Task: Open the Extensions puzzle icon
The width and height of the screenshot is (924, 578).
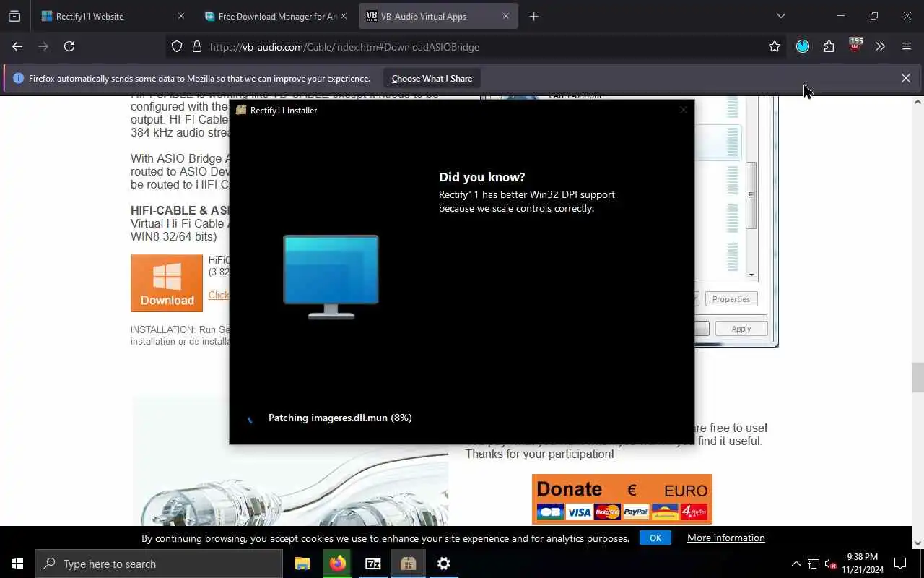Action: click(829, 46)
